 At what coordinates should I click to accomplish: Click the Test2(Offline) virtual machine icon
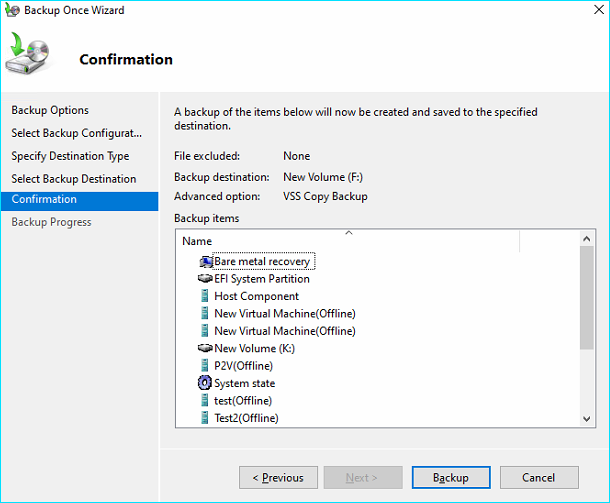pos(205,418)
